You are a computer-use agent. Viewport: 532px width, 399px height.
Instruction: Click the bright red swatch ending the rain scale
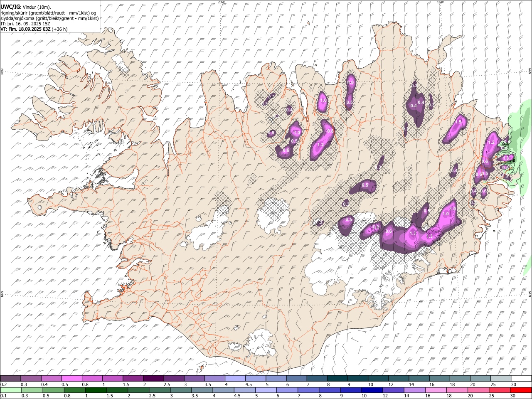point(521,390)
